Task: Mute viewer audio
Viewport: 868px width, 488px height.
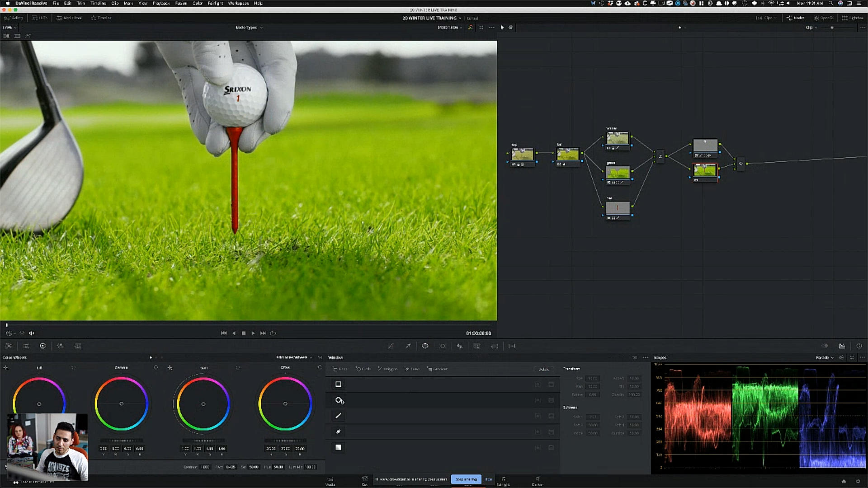Action: (32, 333)
